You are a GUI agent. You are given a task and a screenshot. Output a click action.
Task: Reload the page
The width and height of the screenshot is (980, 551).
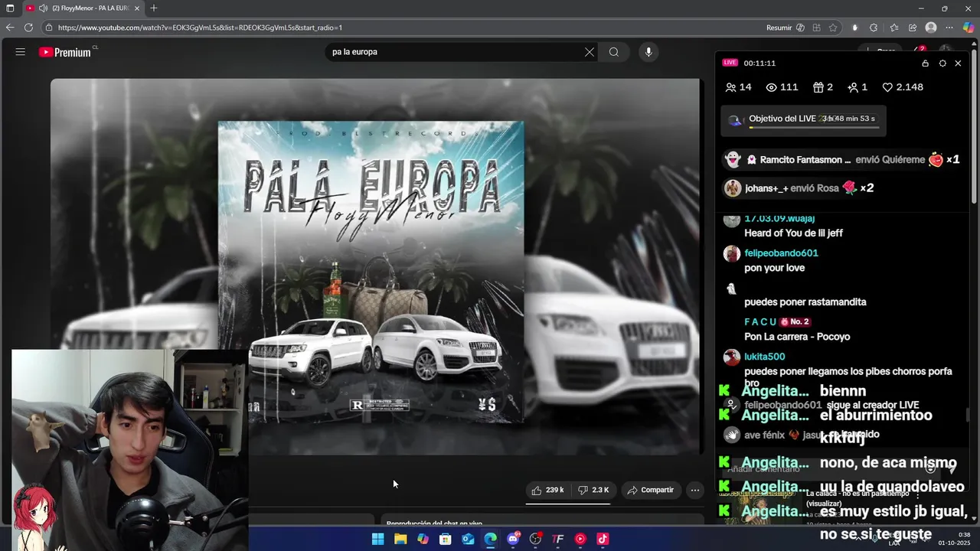pyautogui.click(x=28, y=28)
